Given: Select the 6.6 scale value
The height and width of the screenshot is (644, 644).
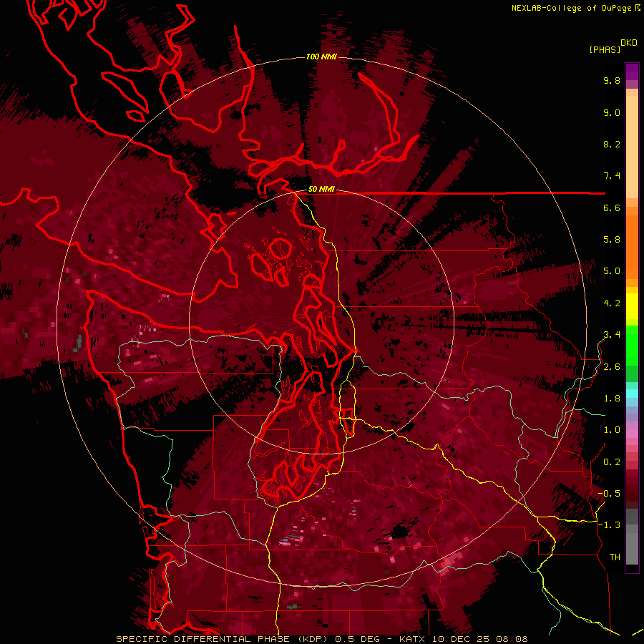Looking at the screenshot, I should click(x=612, y=208).
